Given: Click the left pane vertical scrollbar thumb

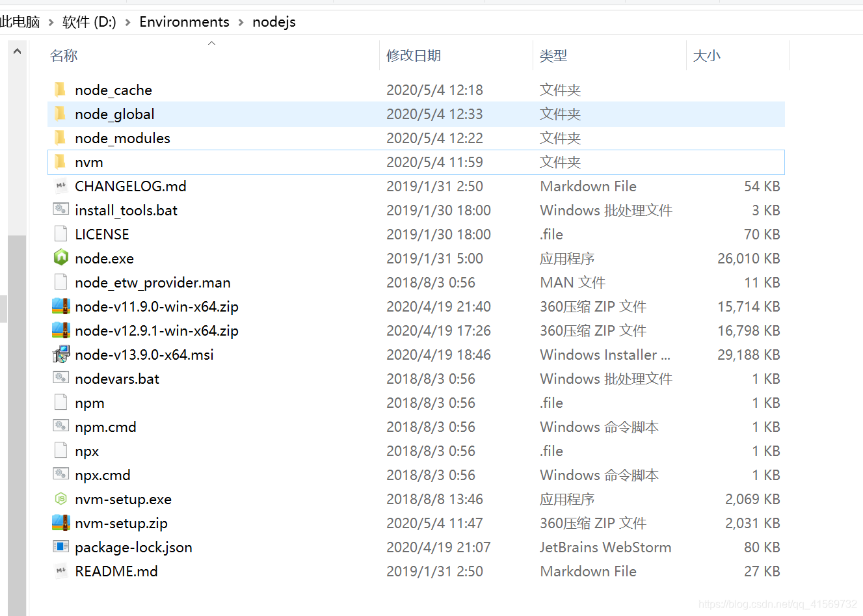Looking at the screenshot, I should pos(17,425).
